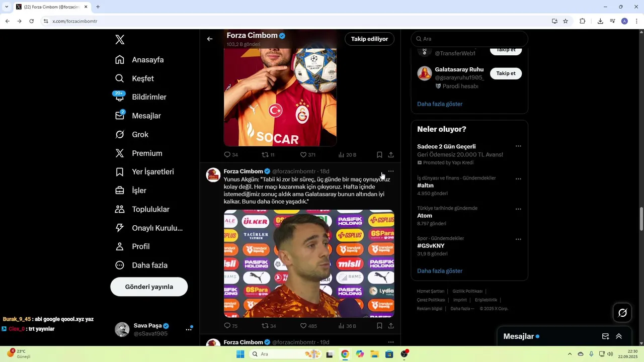View stats of the 20 B views post
This screenshot has height=362, width=644.
tap(347, 155)
